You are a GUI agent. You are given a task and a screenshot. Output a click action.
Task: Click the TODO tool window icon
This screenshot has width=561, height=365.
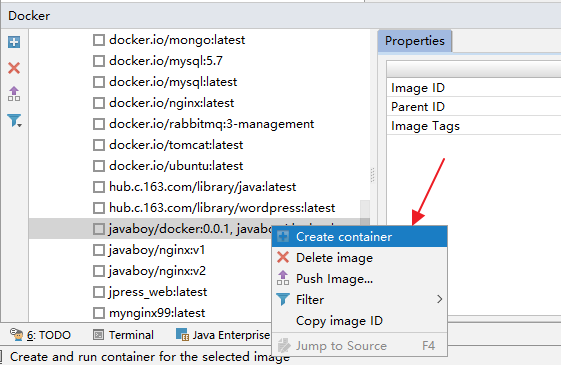tap(16, 335)
